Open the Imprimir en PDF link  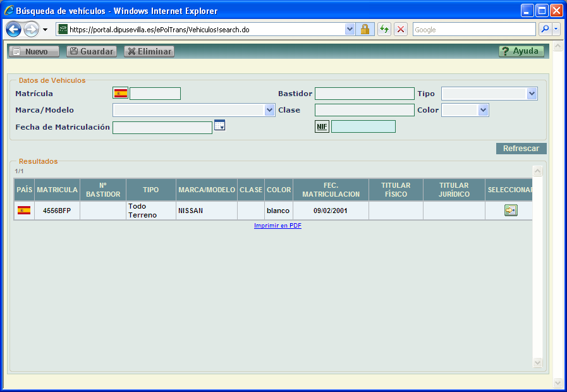coord(277,226)
